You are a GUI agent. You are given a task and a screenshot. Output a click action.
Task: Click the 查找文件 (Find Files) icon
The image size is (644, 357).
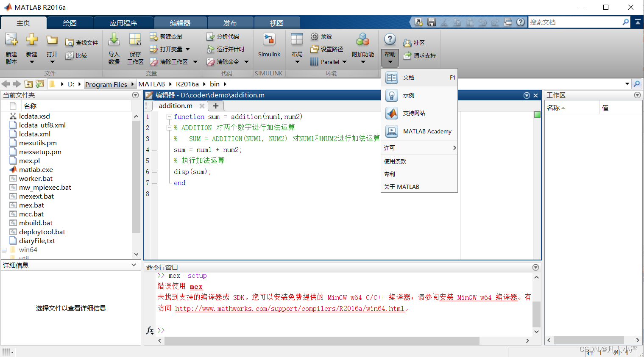[x=81, y=42]
